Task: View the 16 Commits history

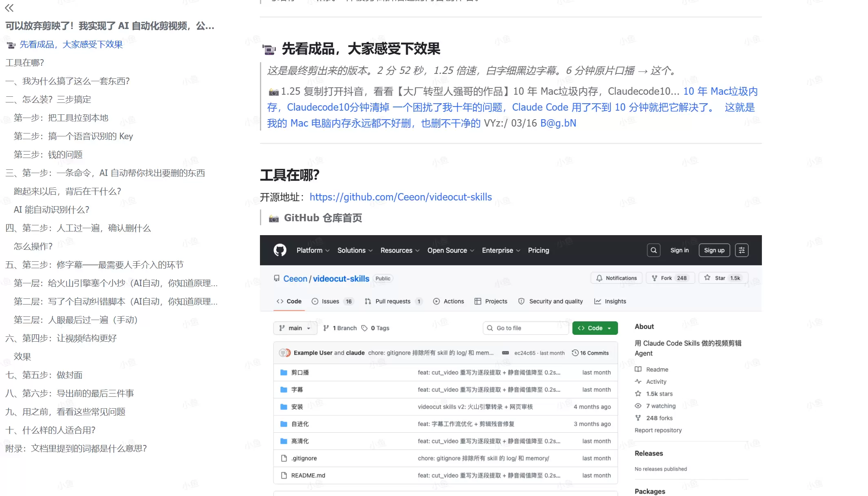Action: click(590, 353)
